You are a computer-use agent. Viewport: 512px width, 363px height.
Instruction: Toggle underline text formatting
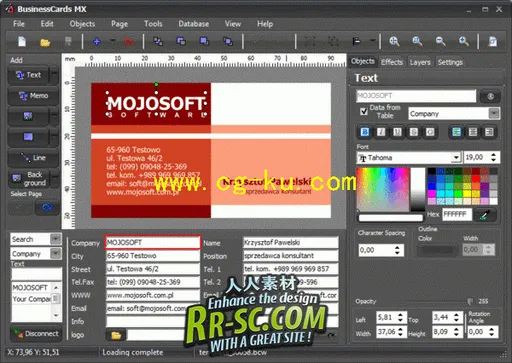pos(397,132)
